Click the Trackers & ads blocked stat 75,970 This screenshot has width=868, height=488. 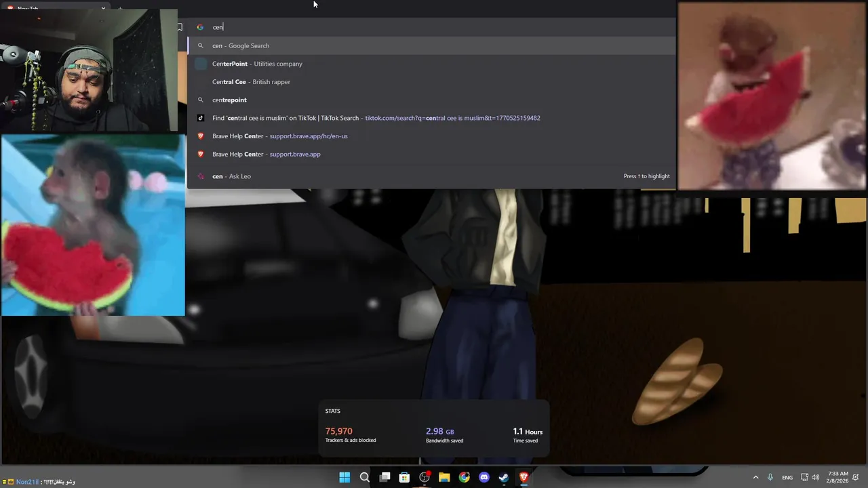pyautogui.click(x=351, y=434)
